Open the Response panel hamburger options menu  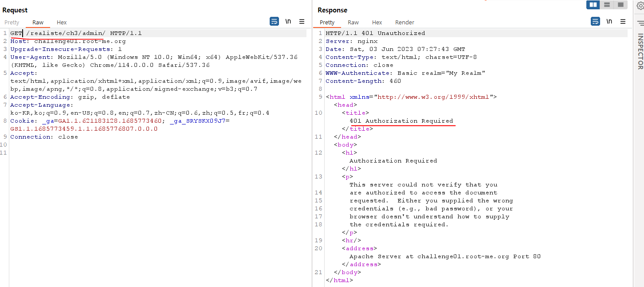coord(623,21)
